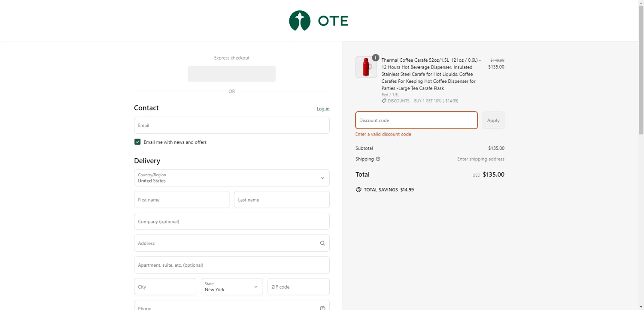Toggle Email me with news and offers
Screen dimensions: 644x310
137,142
